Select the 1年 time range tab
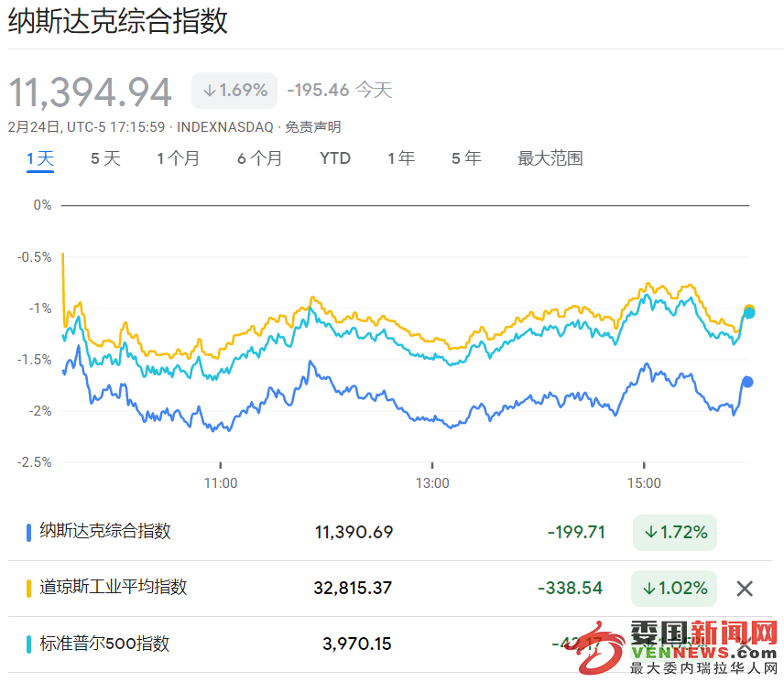This screenshot has width=784, height=682. click(x=401, y=159)
